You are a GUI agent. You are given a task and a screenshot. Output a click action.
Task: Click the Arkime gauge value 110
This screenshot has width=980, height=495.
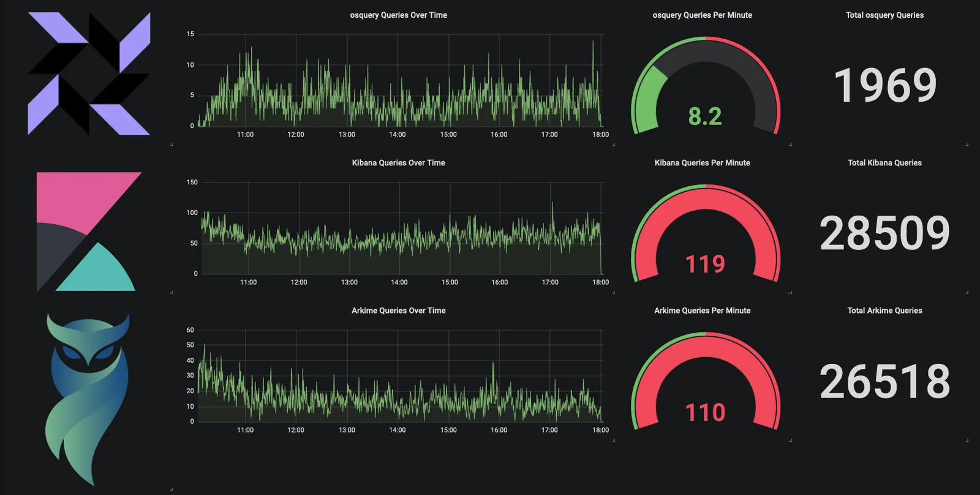(705, 412)
